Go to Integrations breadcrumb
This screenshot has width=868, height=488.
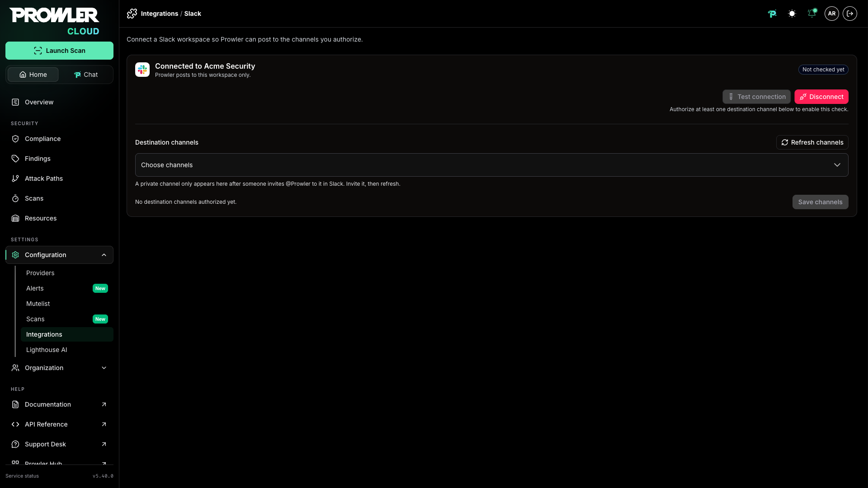click(x=160, y=14)
